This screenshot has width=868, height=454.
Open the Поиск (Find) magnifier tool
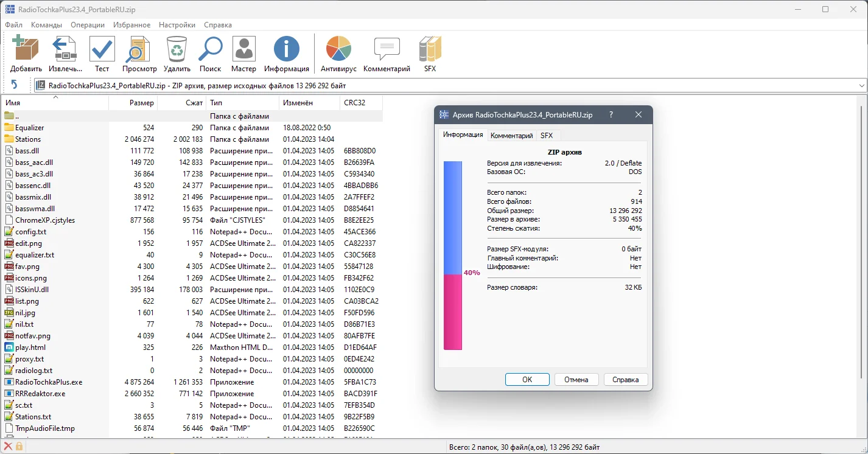click(x=210, y=50)
